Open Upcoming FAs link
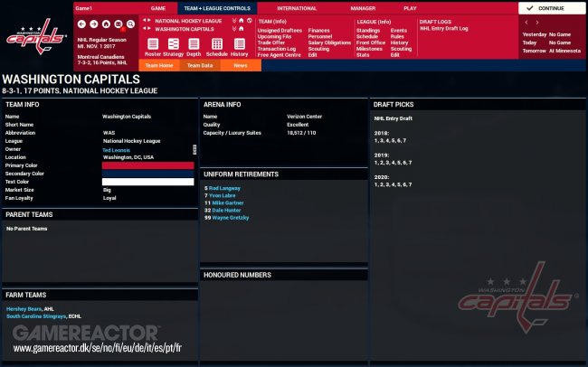 [x=274, y=36]
